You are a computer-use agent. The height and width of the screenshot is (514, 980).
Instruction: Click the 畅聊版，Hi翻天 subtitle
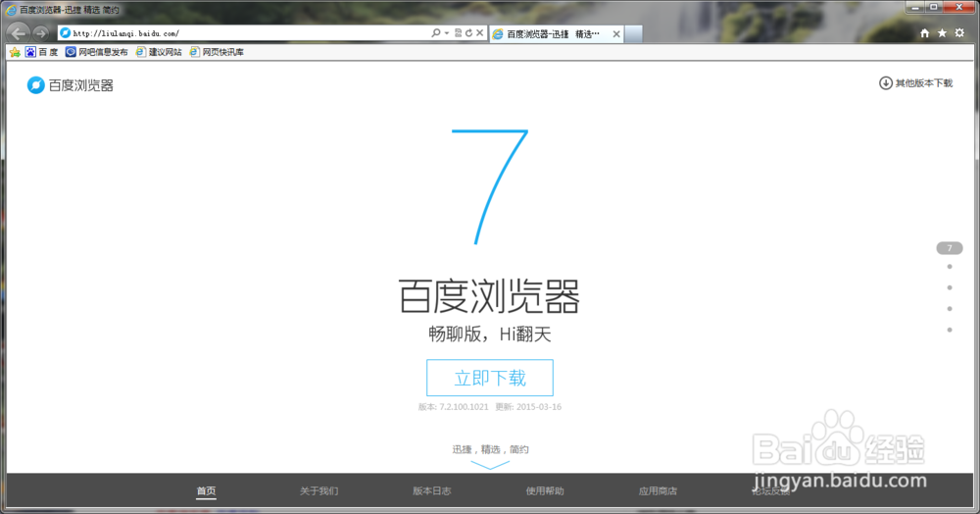[x=490, y=334]
